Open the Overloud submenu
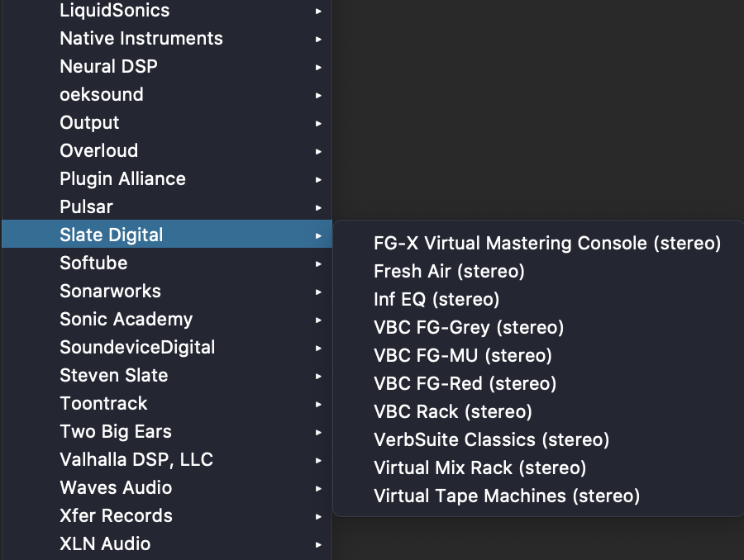The height and width of the screenshot is (560, 744). point(166,151)
